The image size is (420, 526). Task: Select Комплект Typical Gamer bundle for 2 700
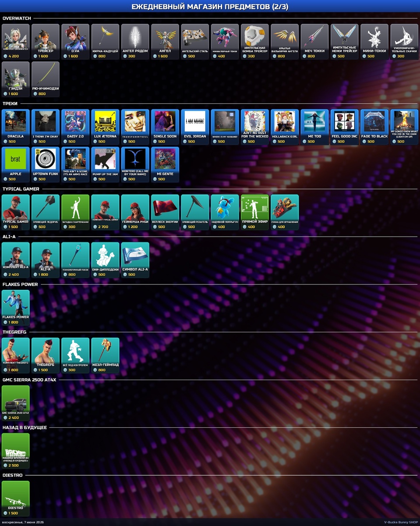click(x=105, y=213)
